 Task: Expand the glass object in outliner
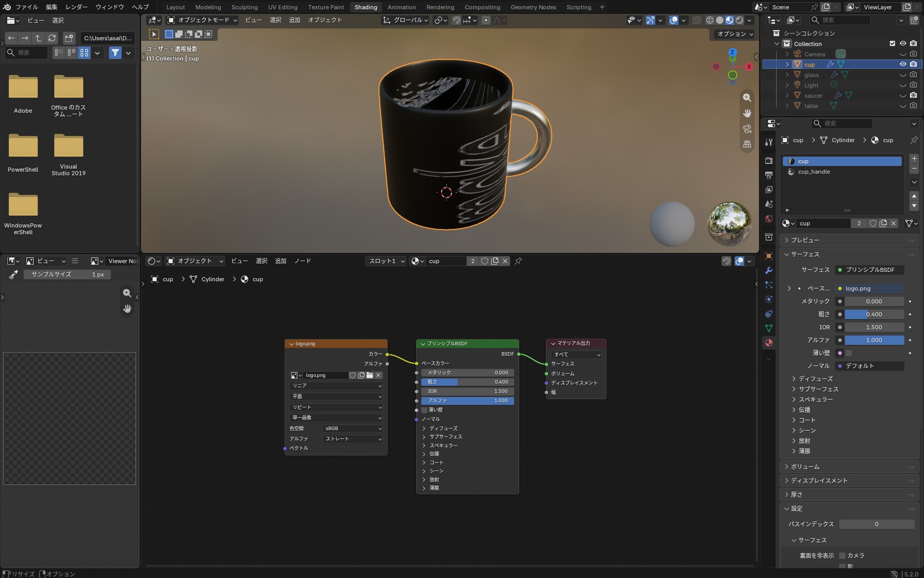(787, 75)
